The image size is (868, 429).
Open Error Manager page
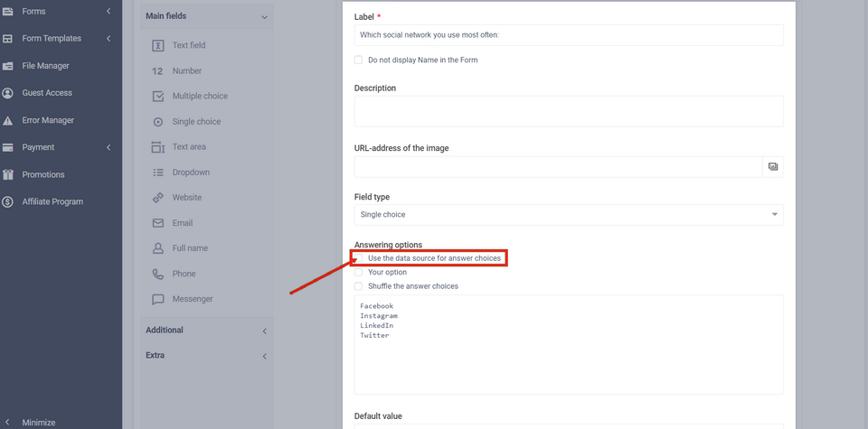[48, 120]
